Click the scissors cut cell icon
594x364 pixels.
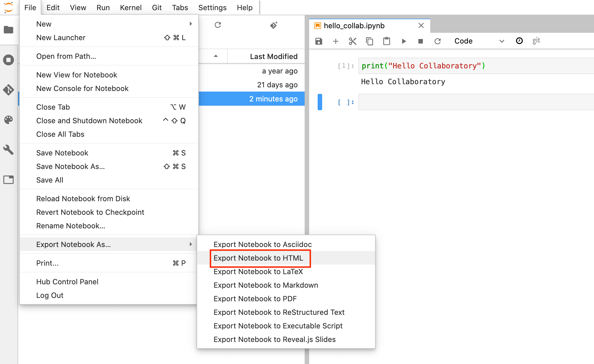point(352,41)
